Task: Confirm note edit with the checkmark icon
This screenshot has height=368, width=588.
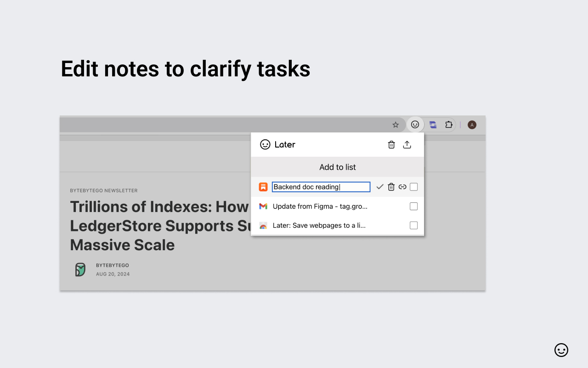Action: (380, 187)
